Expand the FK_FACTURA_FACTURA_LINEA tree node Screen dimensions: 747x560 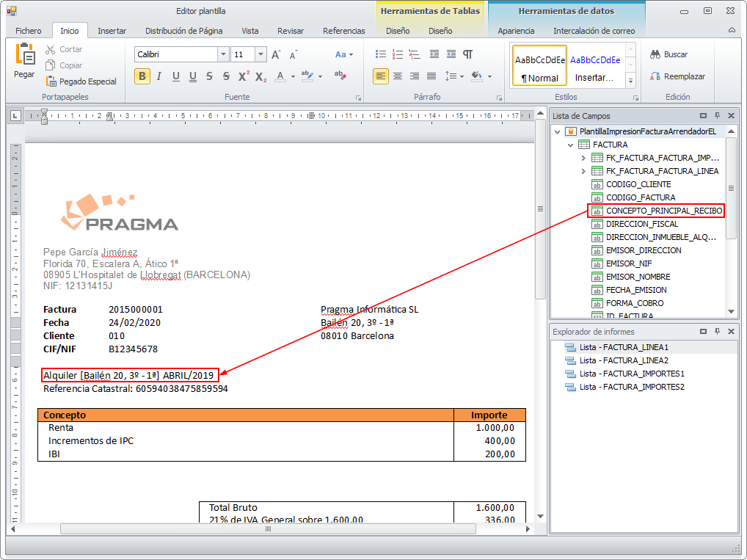pos(583,171)
